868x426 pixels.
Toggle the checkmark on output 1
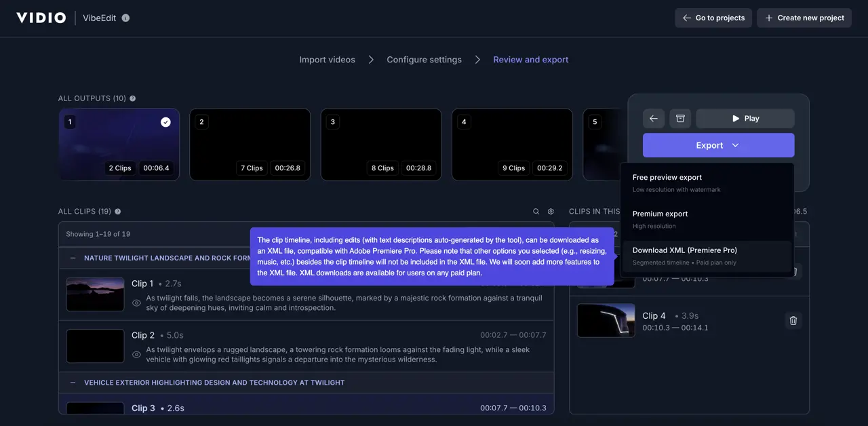click(x=165, y=122)
